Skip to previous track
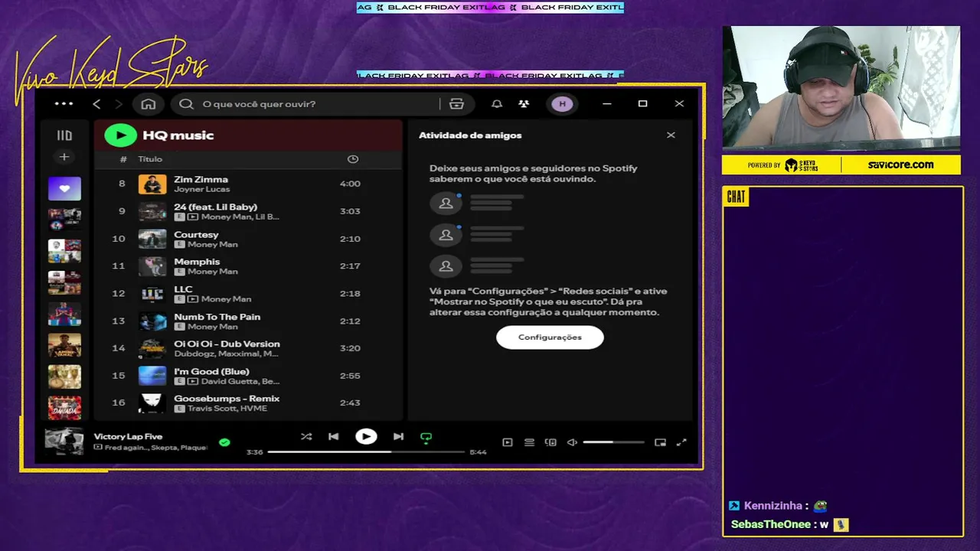 (333, 436)
